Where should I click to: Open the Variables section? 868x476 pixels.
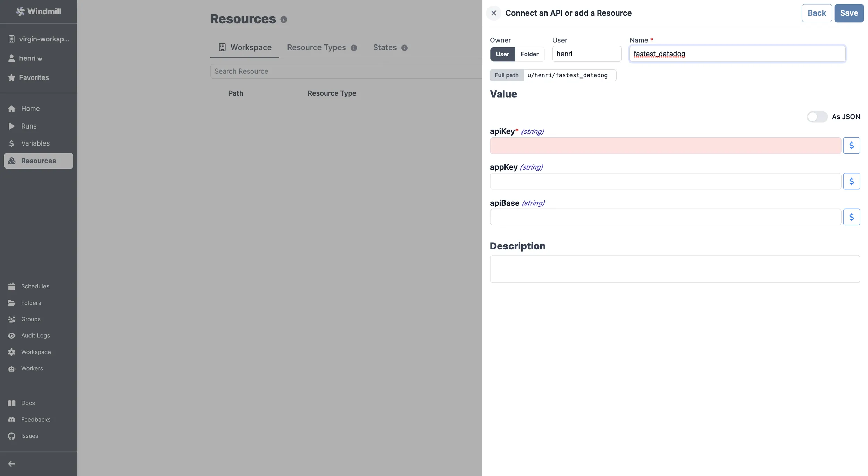[35, 143]
